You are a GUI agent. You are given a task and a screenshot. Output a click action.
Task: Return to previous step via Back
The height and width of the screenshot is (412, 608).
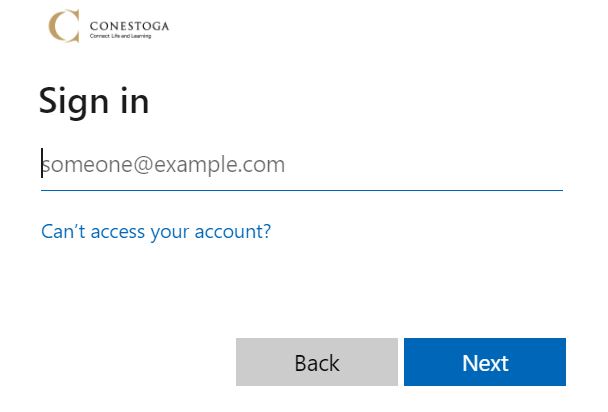click(317, 362)
